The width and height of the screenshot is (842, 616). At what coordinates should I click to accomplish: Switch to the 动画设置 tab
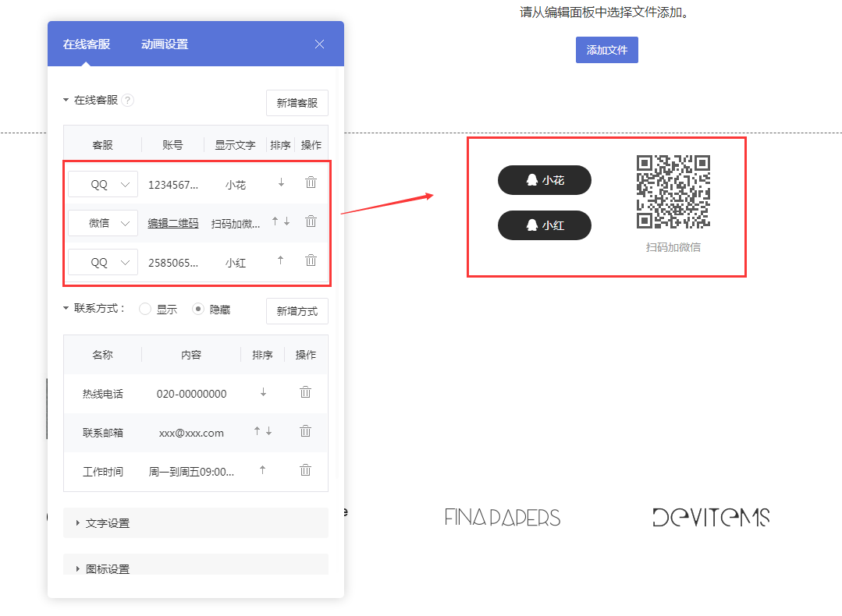tap(165, 44)
